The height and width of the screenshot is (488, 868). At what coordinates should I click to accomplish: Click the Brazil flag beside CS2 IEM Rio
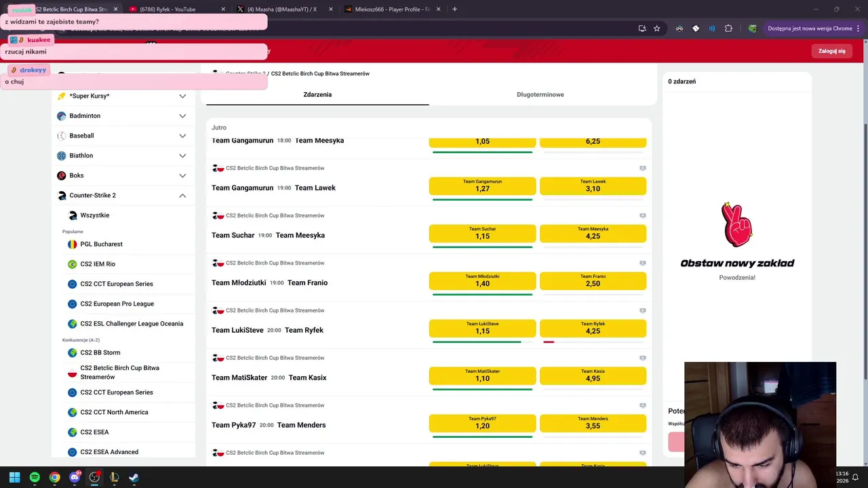click(72, 264)
